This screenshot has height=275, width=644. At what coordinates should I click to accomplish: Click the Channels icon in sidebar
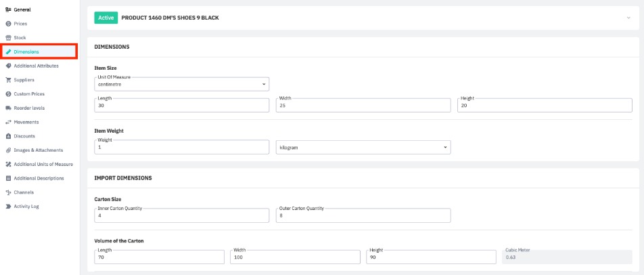(8, 192)
